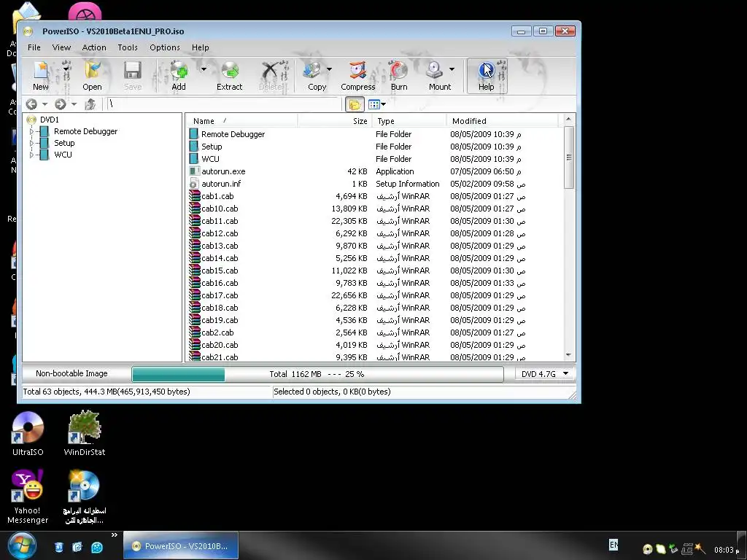
Task: Sort by the Modified column header
Action: coord(502,121)
